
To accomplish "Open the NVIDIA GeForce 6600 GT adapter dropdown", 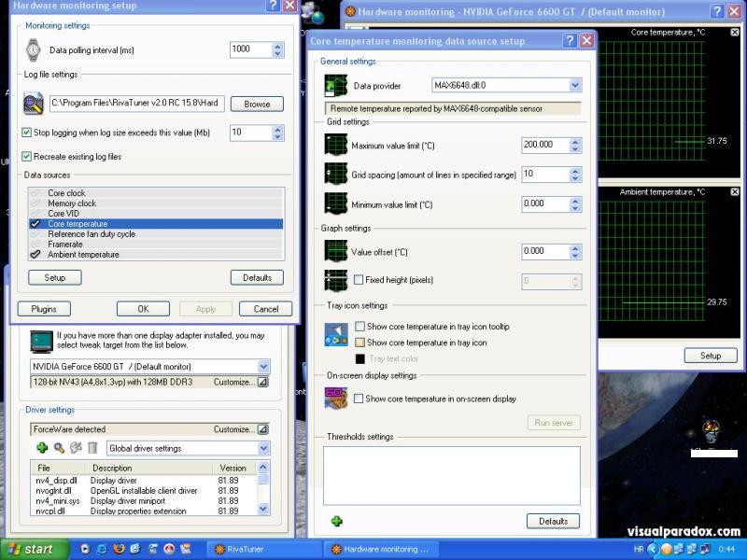I will coord(263,367).
